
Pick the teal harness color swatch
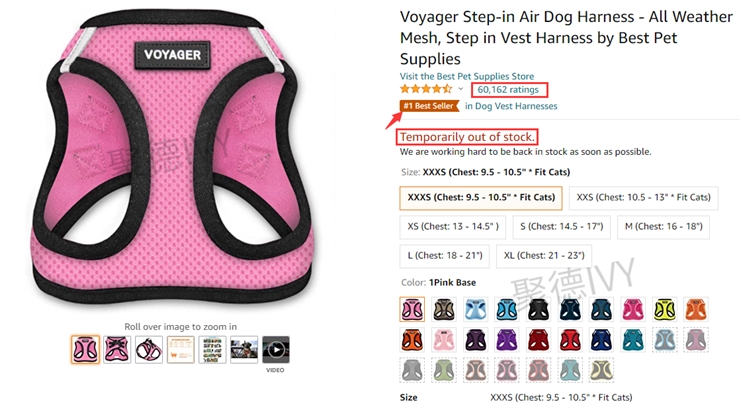(x=633, y=340)
